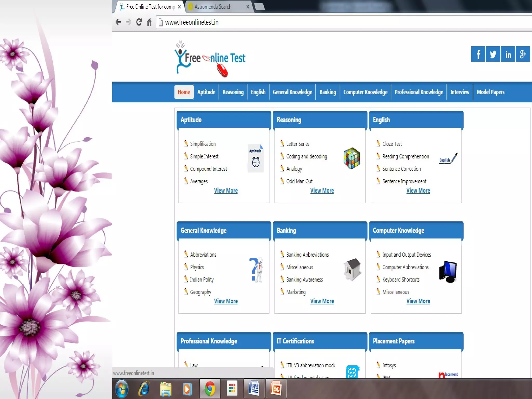This screenshot has width=532, height=399.
Task: Click the address bar URL field
Action: point(344,22)
